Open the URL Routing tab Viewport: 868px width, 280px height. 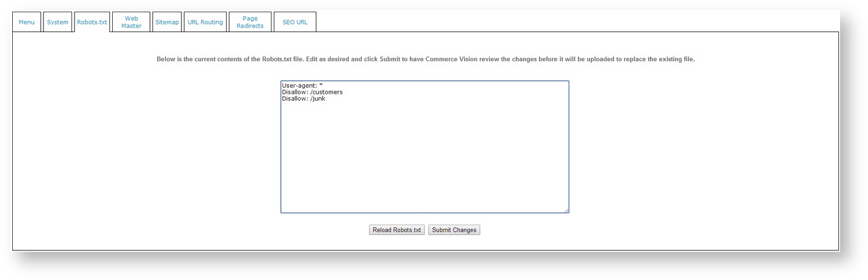(205, 22)
